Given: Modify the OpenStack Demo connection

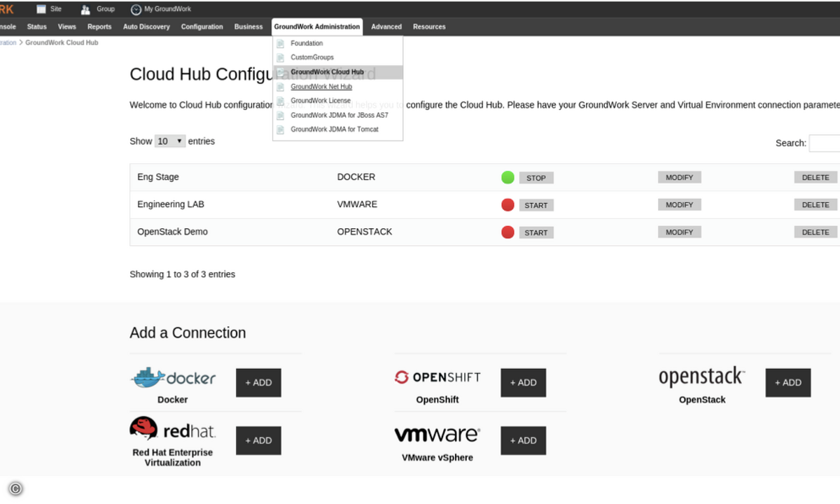Looking at the screenshot, I should pyautogui.click(x=679, y=232).
